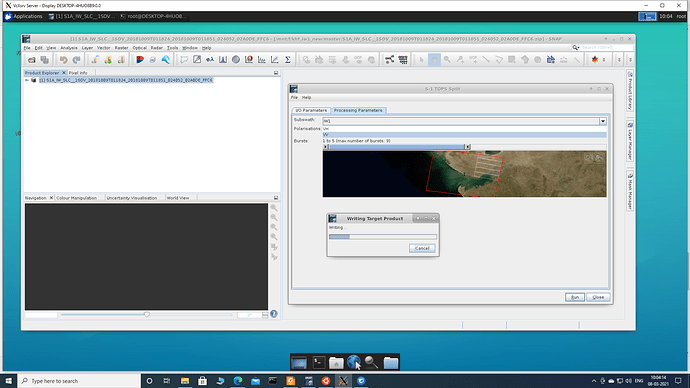
Task: Choose the Panning hand tool
Action: (434, 60)
